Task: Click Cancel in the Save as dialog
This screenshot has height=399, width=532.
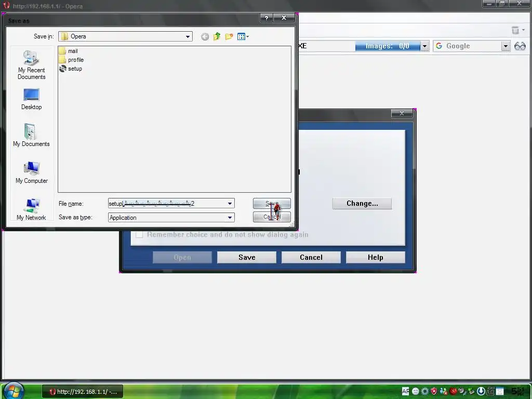Action: (272, 217)
